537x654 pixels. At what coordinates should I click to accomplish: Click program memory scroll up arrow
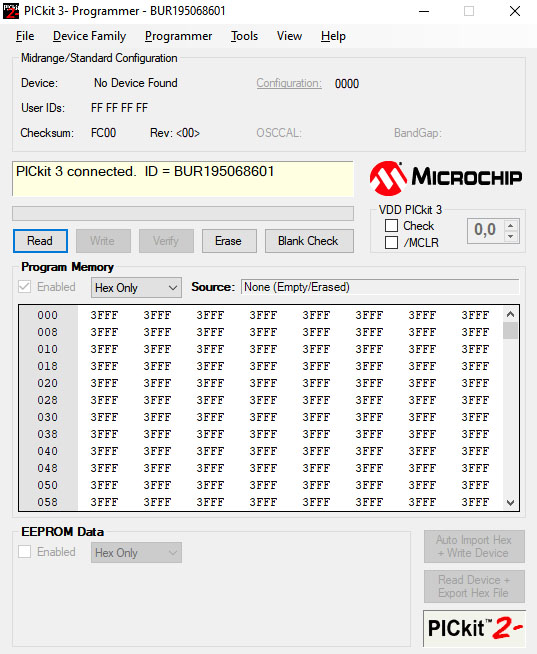point(510,314)
